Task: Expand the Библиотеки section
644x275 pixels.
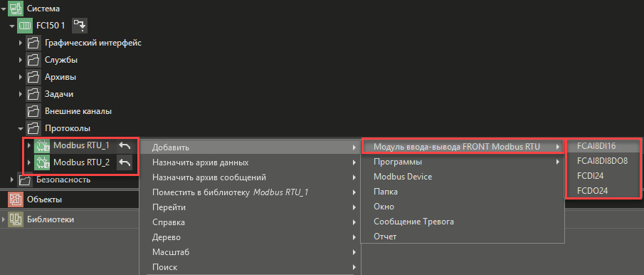Action: coord(4,219)
